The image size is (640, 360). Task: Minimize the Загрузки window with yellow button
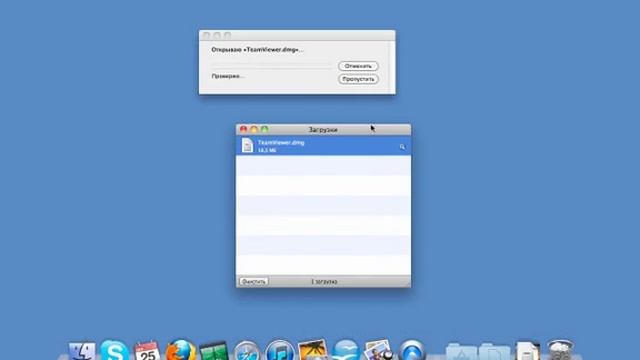click(254, 129)
